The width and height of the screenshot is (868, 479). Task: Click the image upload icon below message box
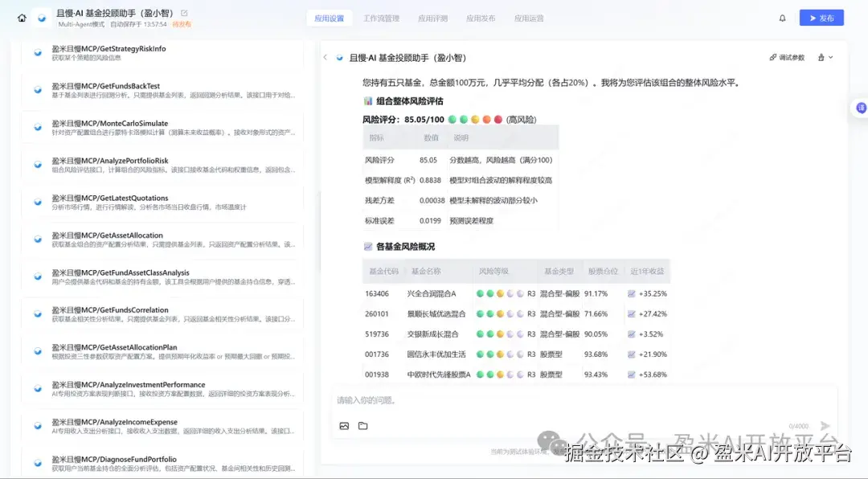pyautogui.click(x=344, y=426)
